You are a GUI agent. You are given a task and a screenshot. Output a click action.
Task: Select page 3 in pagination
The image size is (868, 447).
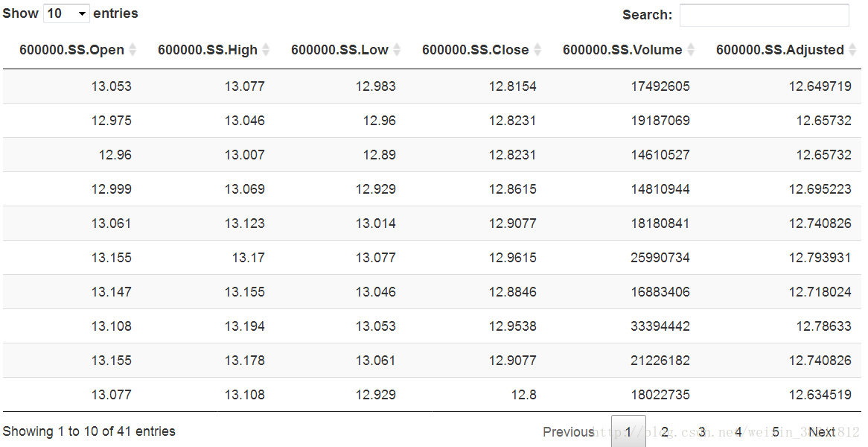click(x=702, y=431)
